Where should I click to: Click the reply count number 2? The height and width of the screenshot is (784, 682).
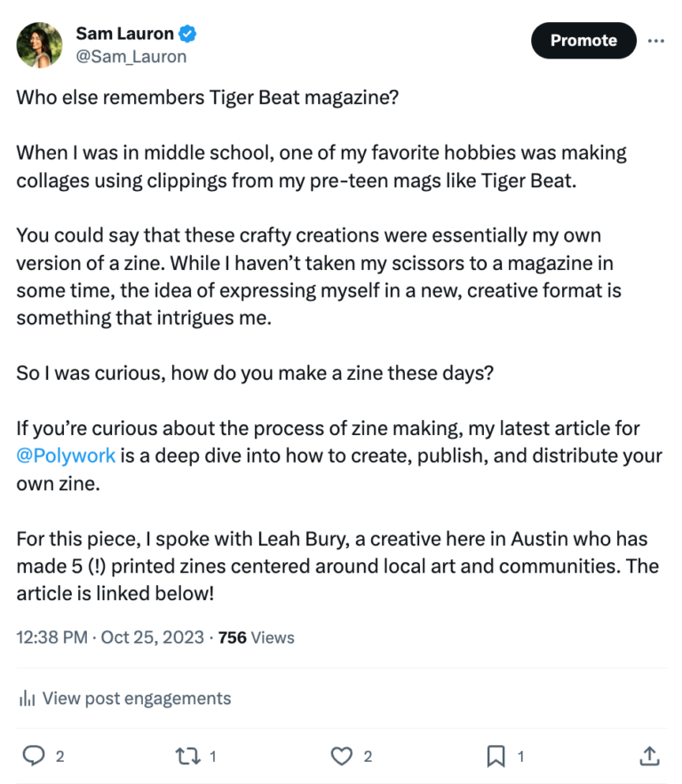59,756
